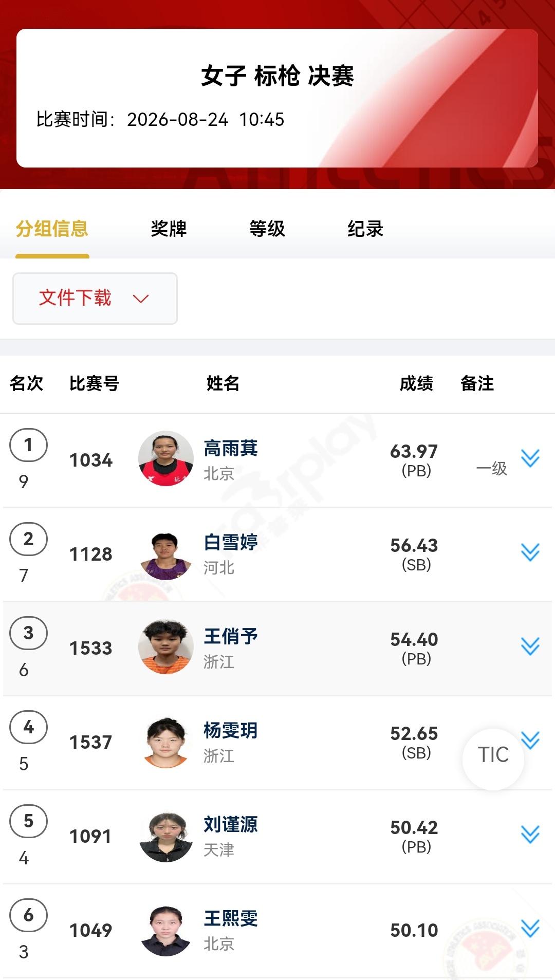Open athlete name link 杨雯玥
Image resolution: width=555 pixels, height=980 pixels.
tap(231, 731)
